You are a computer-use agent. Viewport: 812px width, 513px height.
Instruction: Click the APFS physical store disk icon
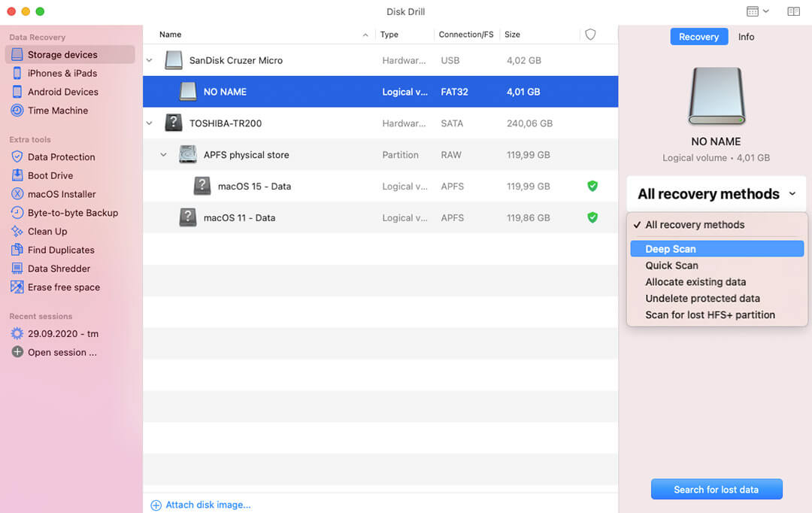tap(187, 154)
